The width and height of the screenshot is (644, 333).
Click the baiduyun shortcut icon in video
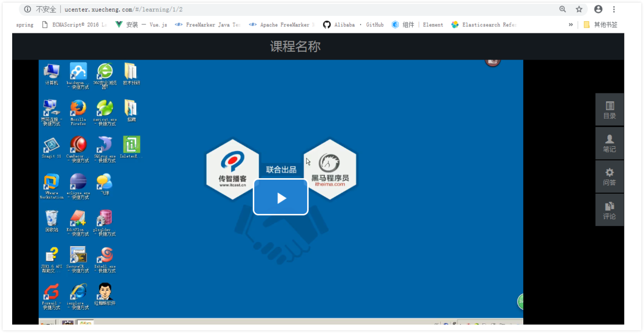coord(78,76)
